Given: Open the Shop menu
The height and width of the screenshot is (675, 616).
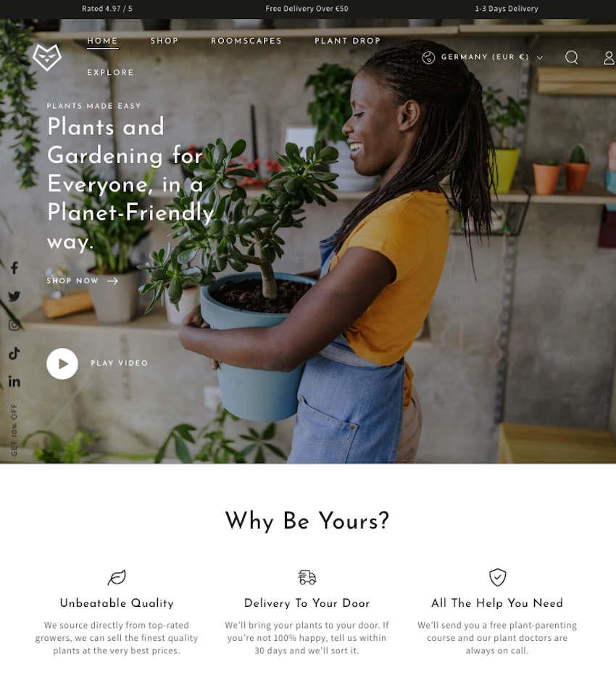Looking at the screenshot, I should tap(165, 41).
